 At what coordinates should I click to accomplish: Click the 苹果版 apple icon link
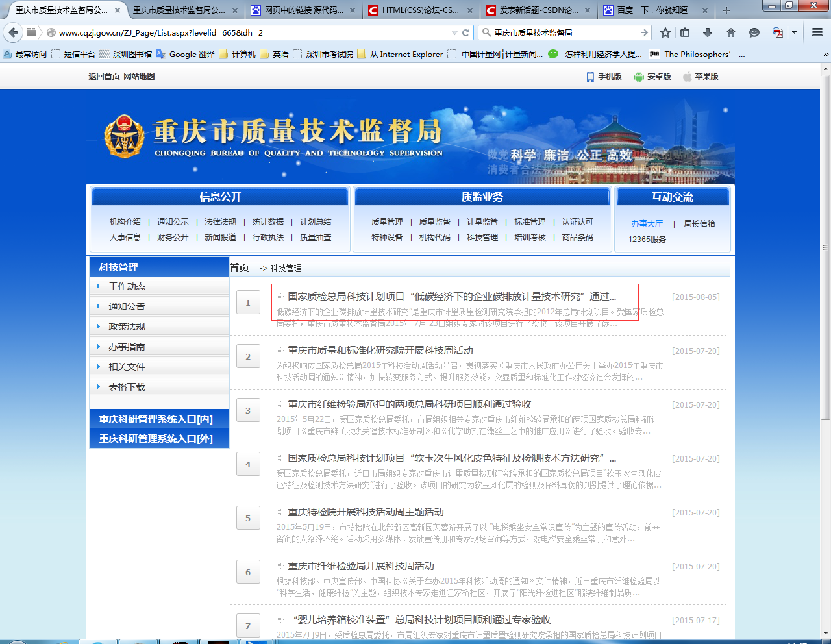(x=701, y=77)
